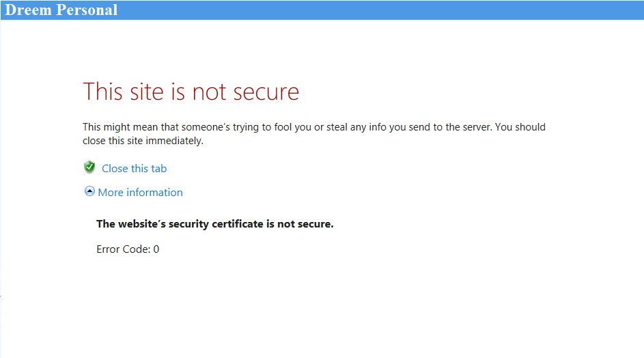Select the Error Code: 0 text
The image size is (644, 358).
pos(128,249)
